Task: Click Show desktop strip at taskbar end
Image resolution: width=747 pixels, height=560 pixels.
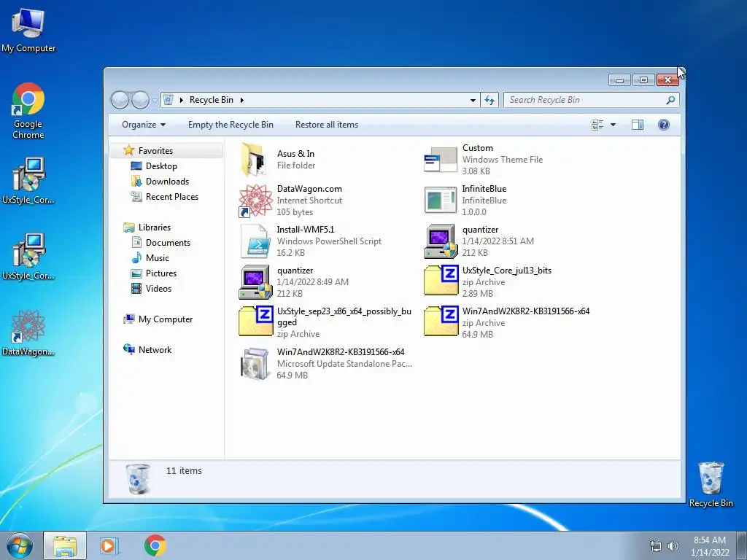Action: [x=742, y=545]
